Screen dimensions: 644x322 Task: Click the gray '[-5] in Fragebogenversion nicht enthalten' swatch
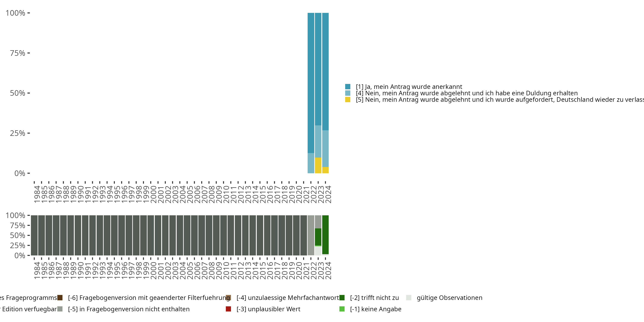(60, 309)
